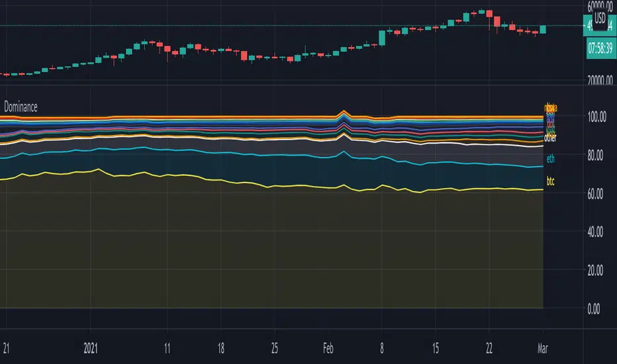Select the last green candle before Mar

pyautogui.click(x=543, y=30)
